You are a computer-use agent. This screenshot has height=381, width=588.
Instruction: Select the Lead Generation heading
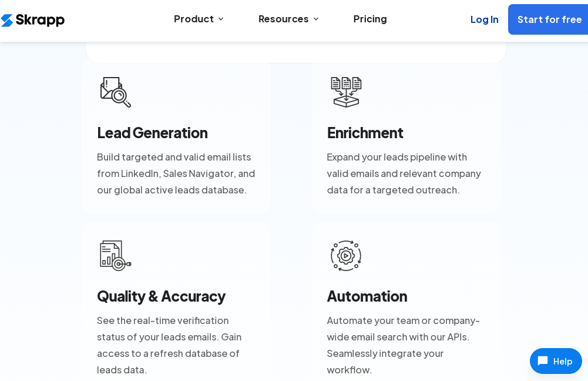pyautogui.click(x=152, y=132)
